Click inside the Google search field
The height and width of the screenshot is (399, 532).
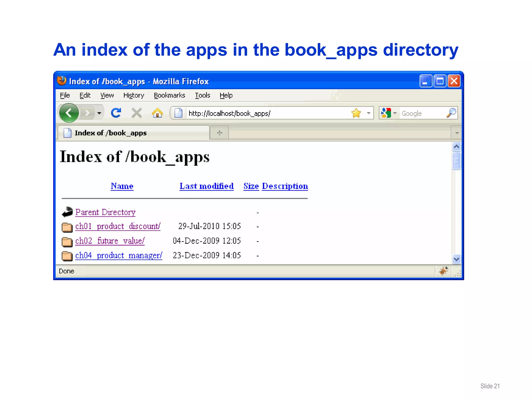point(422,113)
